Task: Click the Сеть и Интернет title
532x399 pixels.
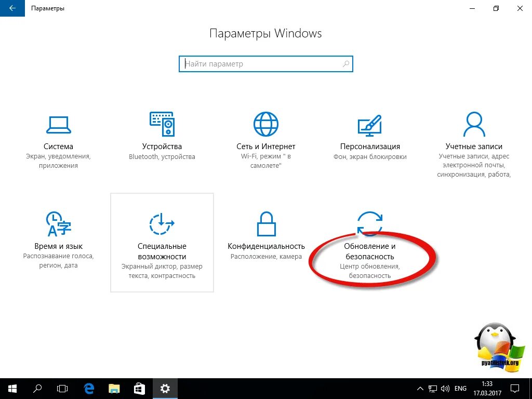Action: coord(265,146)
